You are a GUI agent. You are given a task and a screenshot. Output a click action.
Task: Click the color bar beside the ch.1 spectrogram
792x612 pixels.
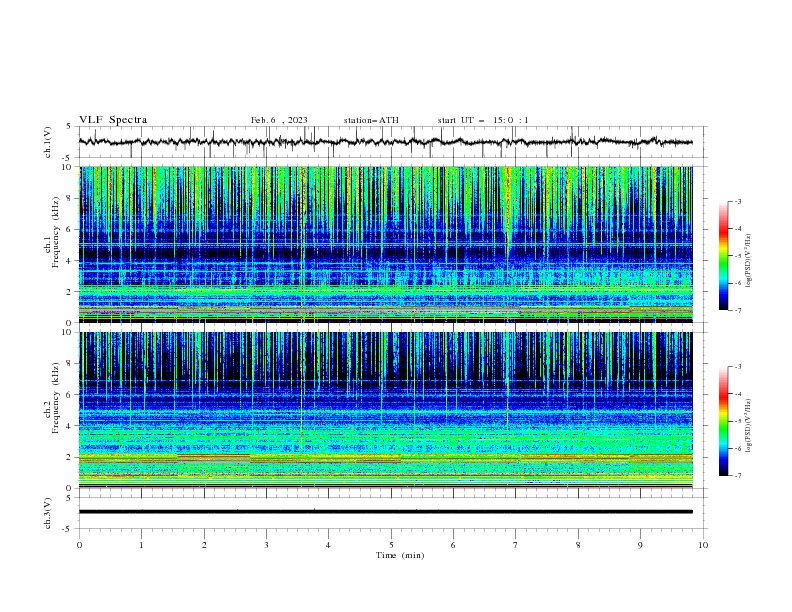pos(723,256)
